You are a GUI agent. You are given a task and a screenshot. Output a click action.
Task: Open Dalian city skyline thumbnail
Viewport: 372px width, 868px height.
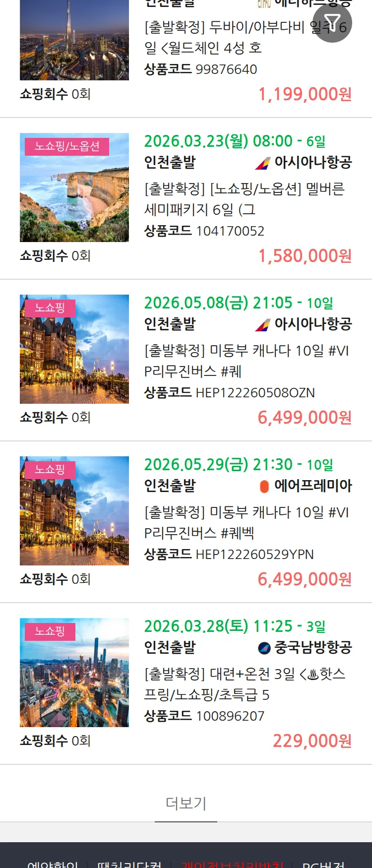point(74,673)
